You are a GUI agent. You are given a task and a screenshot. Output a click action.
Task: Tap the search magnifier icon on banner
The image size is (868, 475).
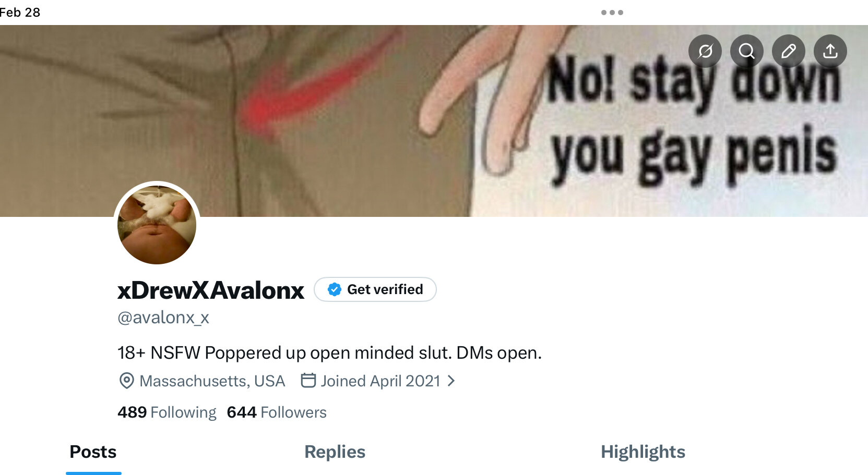(747, 51)
